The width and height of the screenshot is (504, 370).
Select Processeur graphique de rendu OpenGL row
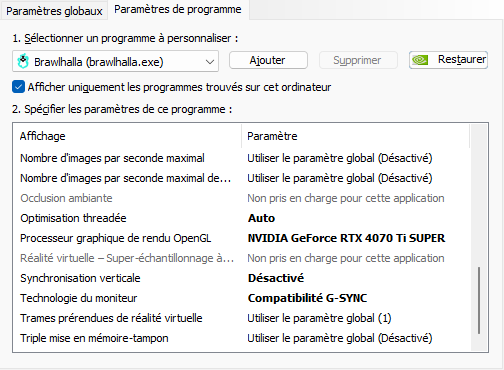[x=242, y=238]
